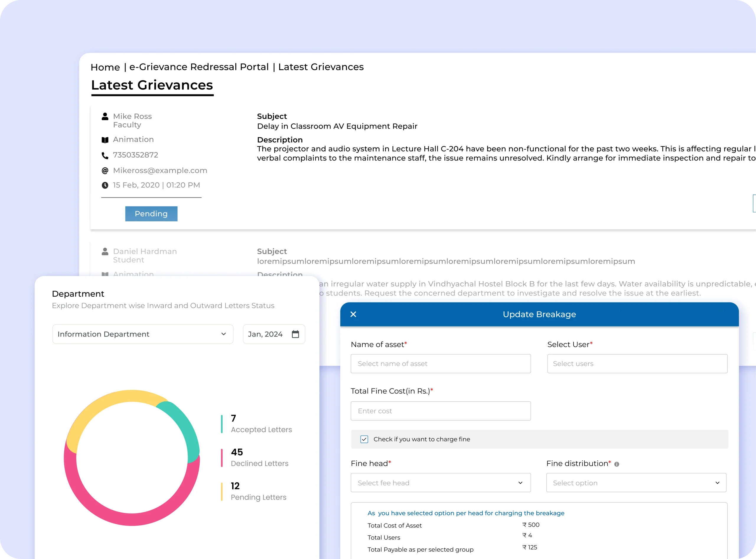Click the Enter cost input field

tap(441, 411)
